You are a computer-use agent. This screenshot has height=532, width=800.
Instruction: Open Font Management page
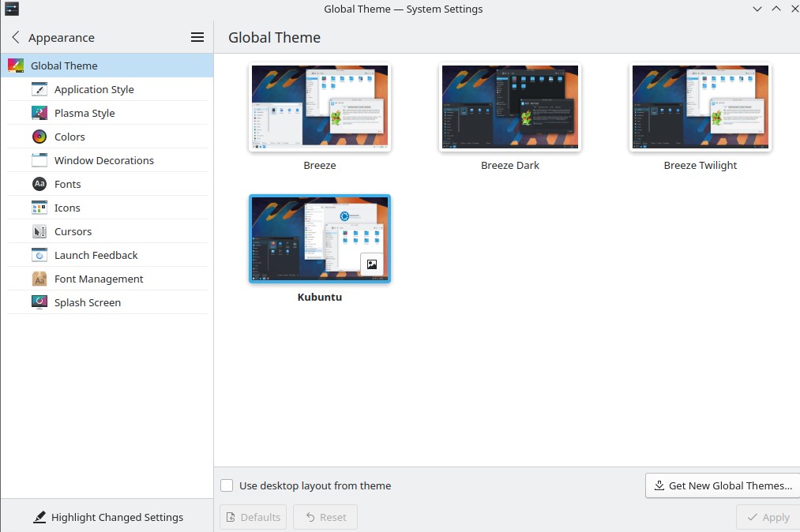(107, 279)
